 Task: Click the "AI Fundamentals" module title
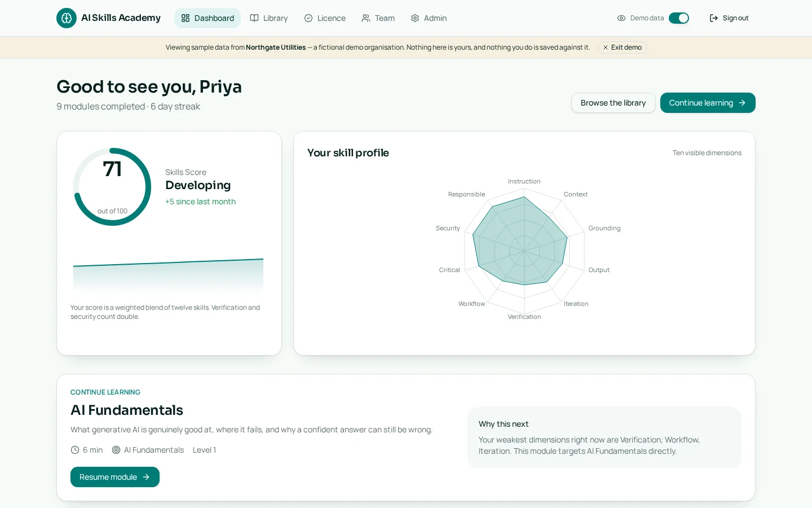(x=127, y=410)
